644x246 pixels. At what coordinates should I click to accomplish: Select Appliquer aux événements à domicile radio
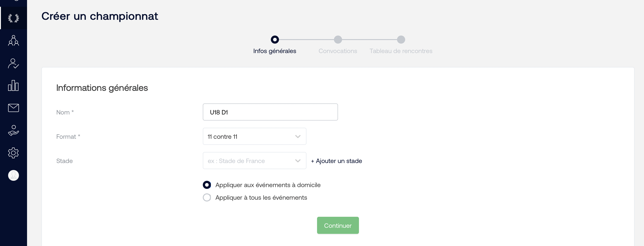tap(207, 185)
